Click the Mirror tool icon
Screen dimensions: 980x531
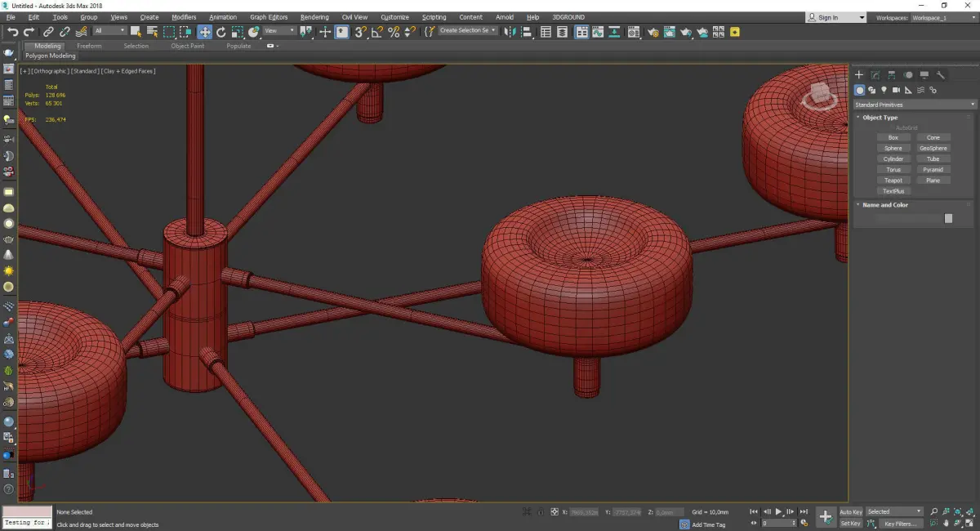click(x=510, y=32)
